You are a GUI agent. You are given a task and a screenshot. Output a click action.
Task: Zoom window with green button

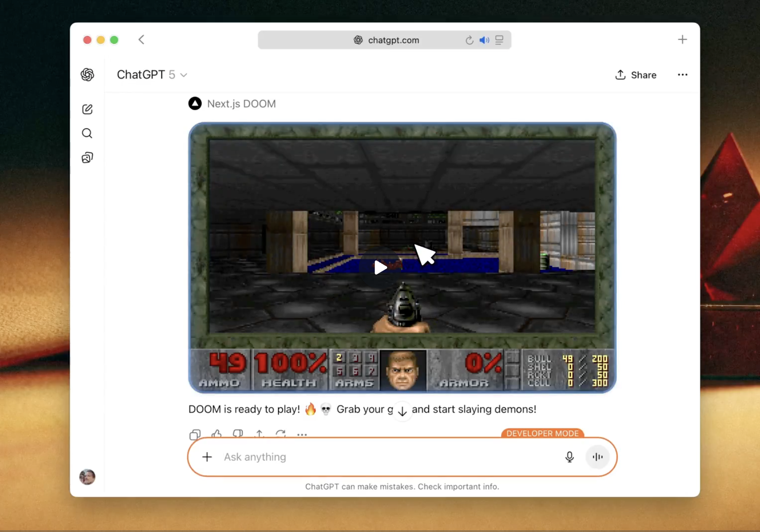[114, 40]
